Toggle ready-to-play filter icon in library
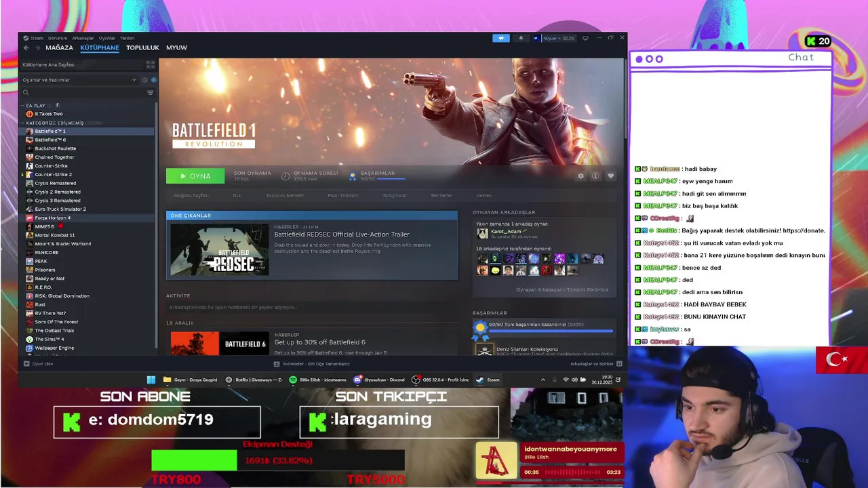 (x=154, y=80)
